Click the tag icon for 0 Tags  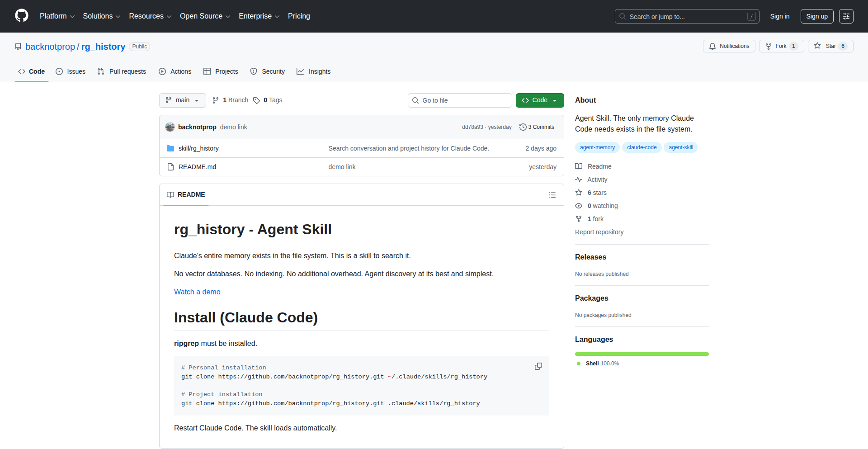coord(256,100)
